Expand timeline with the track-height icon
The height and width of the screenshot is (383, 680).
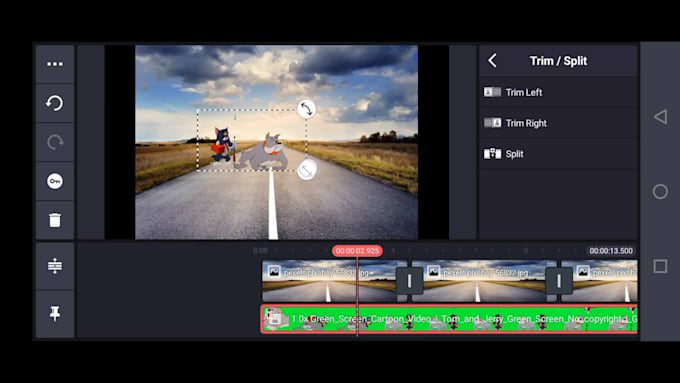point(55,265)
